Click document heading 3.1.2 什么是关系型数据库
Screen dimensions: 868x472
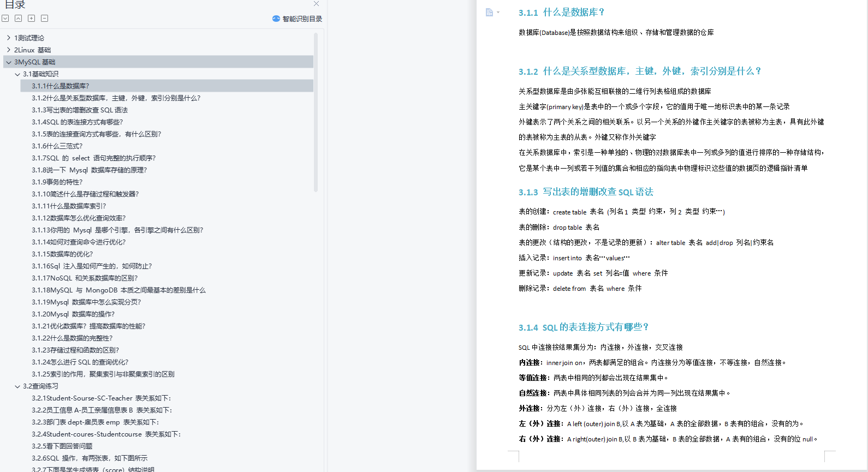639,71
